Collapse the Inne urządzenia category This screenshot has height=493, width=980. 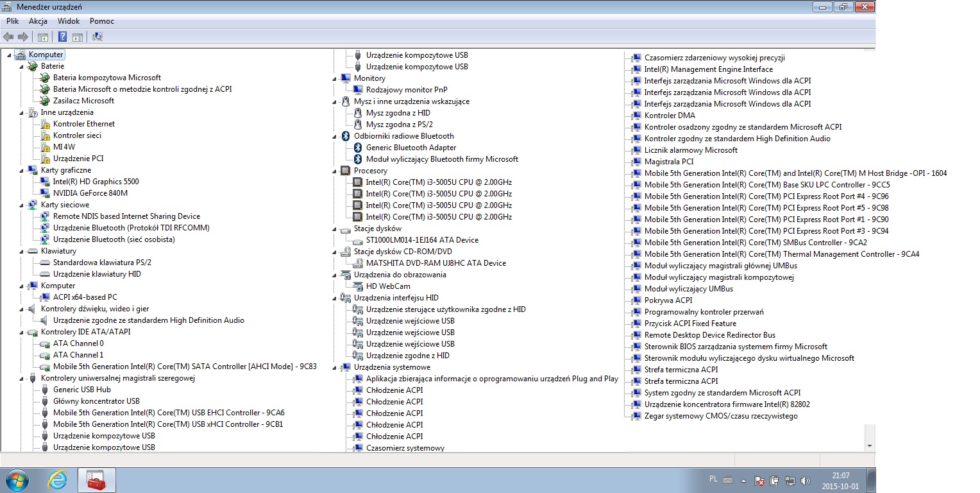(x=21, y=112)
